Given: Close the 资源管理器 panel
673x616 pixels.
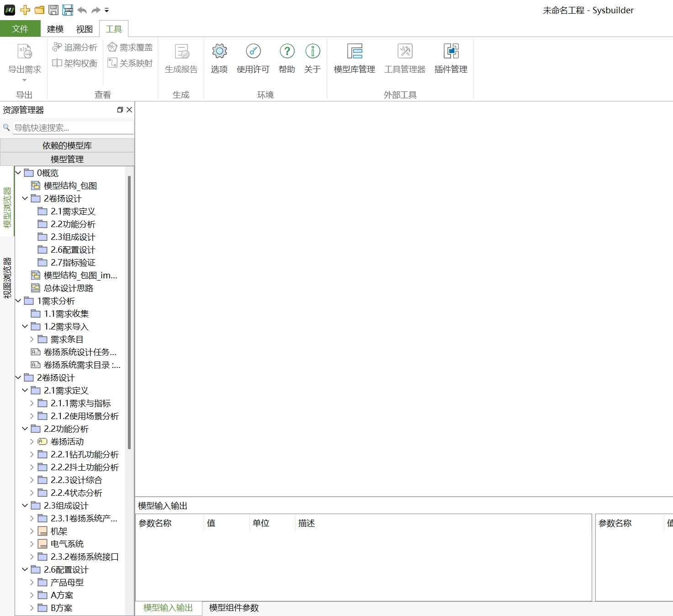Looking at the screenshot, I should click(129, 110).
